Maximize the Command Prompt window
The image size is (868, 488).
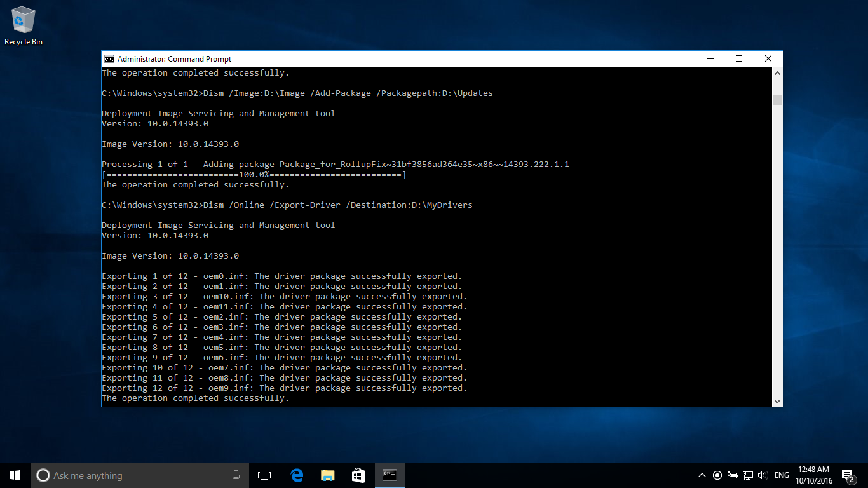pyautogui.click(x=739, y=59)
